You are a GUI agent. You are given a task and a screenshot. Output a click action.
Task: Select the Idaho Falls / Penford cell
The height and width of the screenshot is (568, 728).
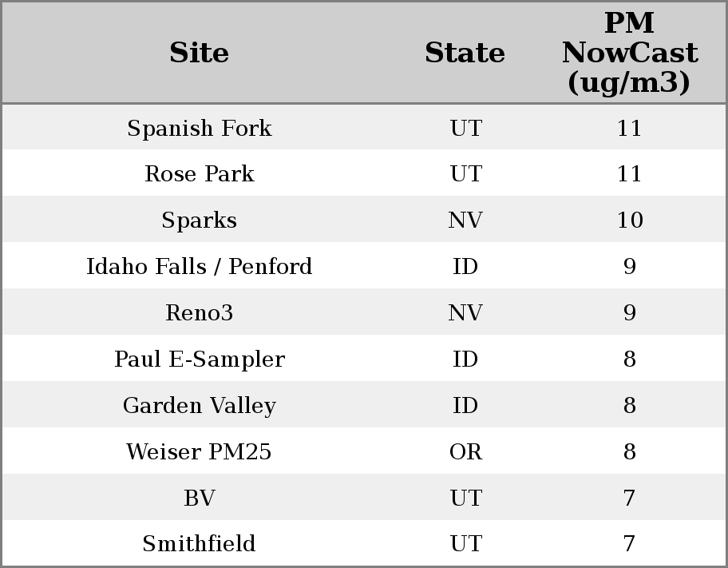(199, 267)
